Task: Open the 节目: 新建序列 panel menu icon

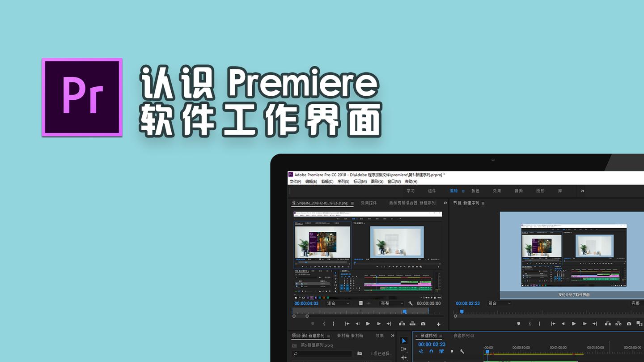Action: pyautogui.click(x=483, y=203)
